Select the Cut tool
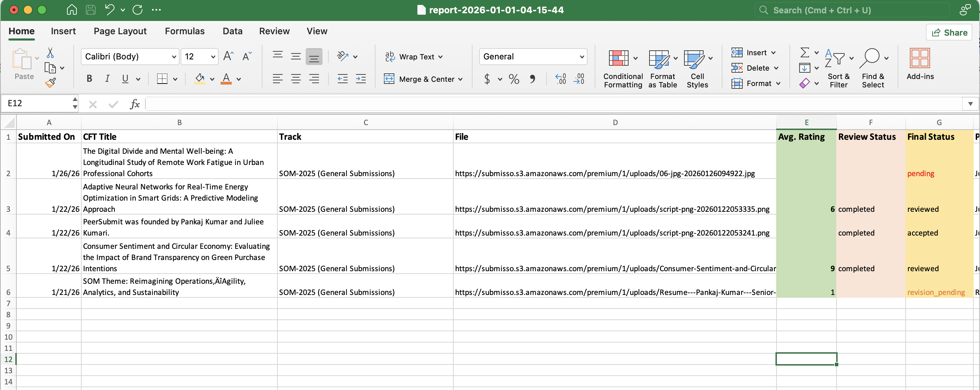Viewport: 980px width, 390px height. (x=50, y=53)
